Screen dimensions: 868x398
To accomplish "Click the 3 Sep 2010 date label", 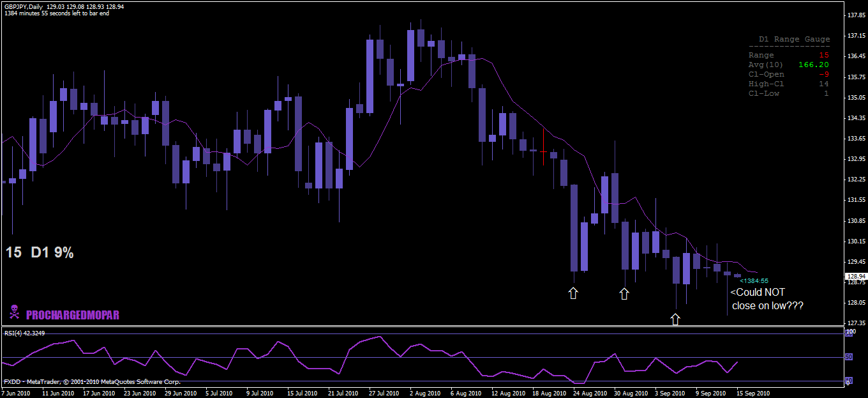I will click(671, 394).
